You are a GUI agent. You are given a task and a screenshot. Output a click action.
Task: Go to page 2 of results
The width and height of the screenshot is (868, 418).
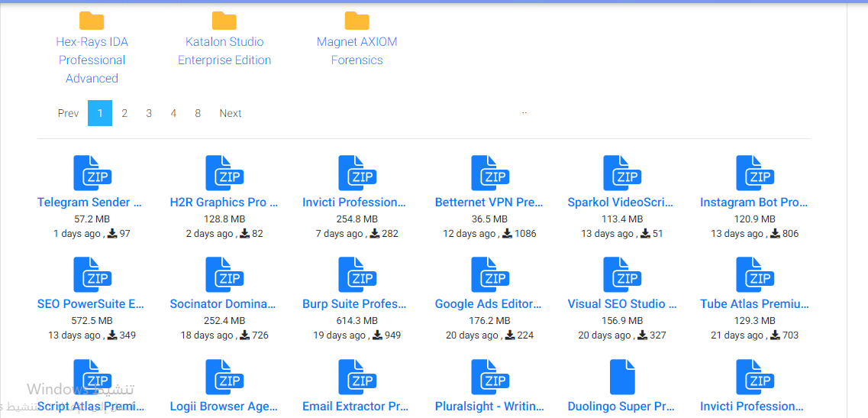(124, 113)
